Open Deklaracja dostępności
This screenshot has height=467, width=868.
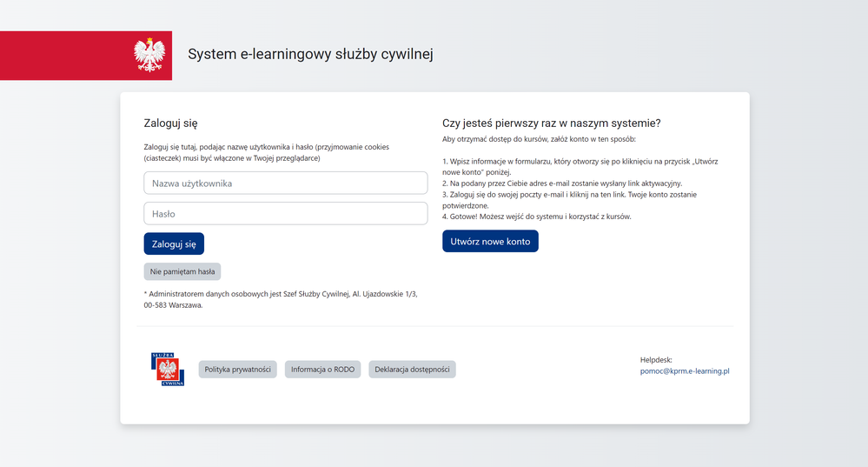point(412,370)
